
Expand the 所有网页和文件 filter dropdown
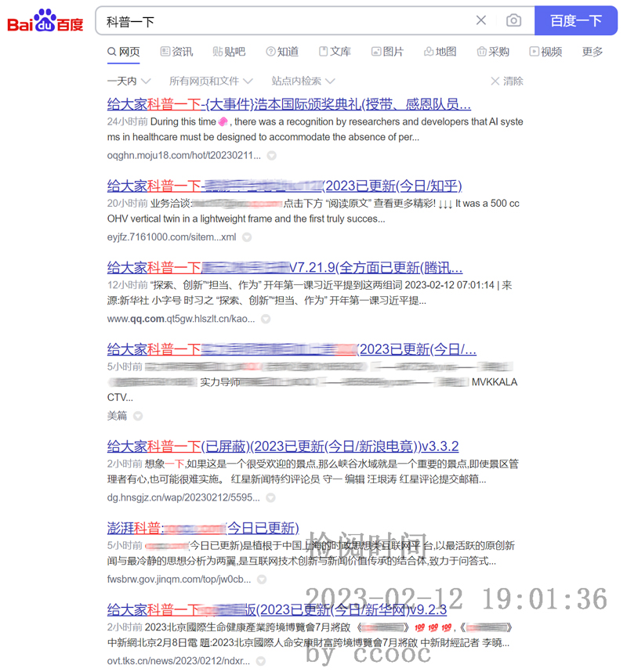211,81
